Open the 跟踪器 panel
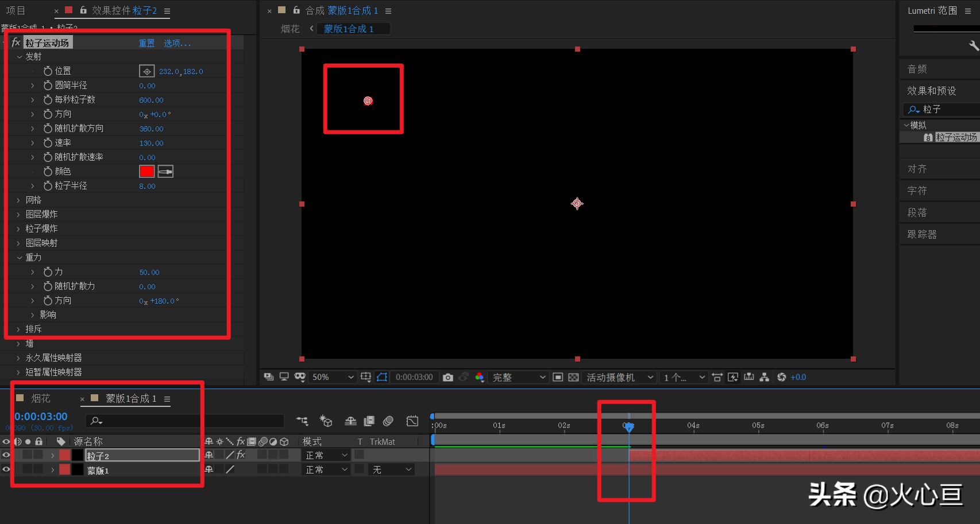Image resolution: width=980 pixels, height=524 pixels. tap(922, 234)
